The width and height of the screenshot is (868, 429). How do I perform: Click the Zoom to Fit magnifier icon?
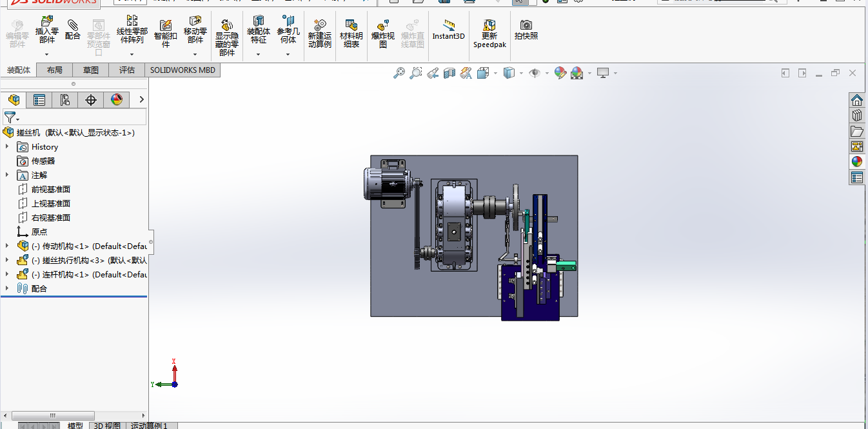click(x=399, y=73)
